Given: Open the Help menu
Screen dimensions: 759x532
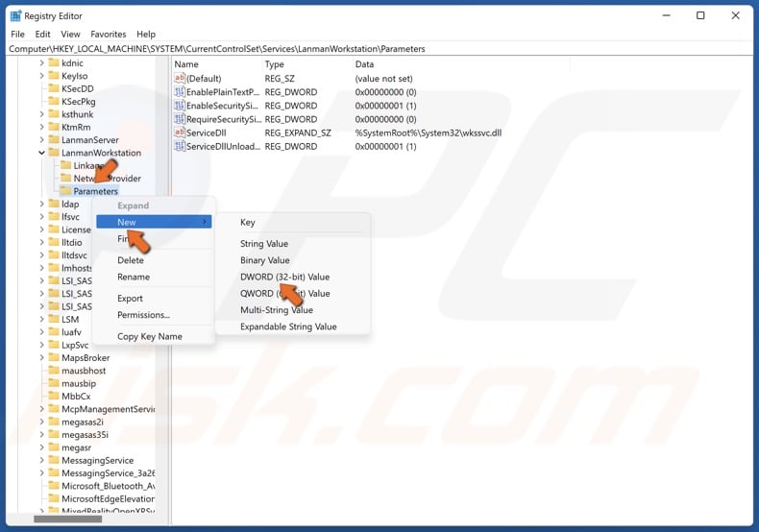Looking at the screenshot, I should point(146,34).
